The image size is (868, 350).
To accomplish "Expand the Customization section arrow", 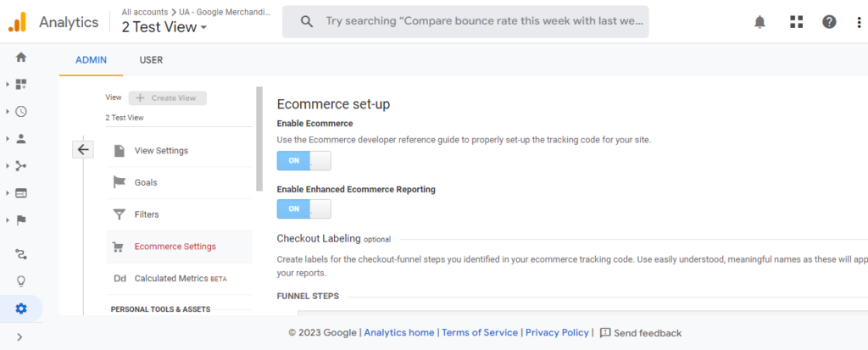I will (x=8, y=84).
